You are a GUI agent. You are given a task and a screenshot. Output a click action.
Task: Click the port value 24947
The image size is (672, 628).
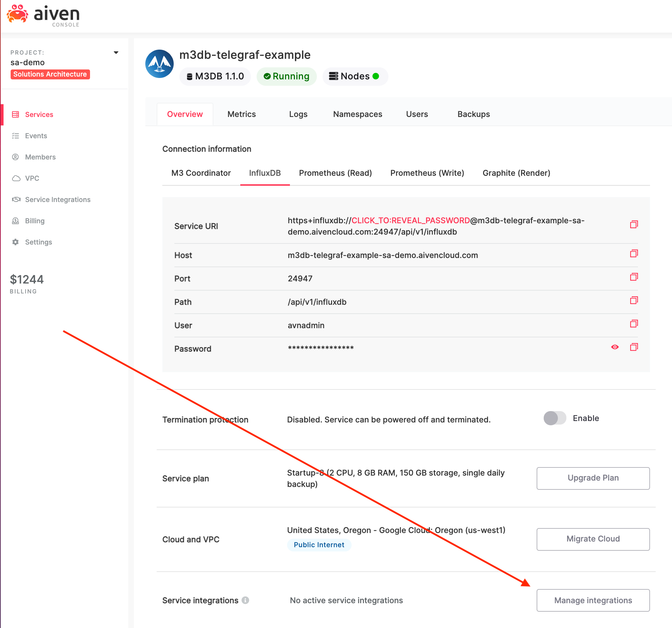pyautogui.click(x=300, y=279)
